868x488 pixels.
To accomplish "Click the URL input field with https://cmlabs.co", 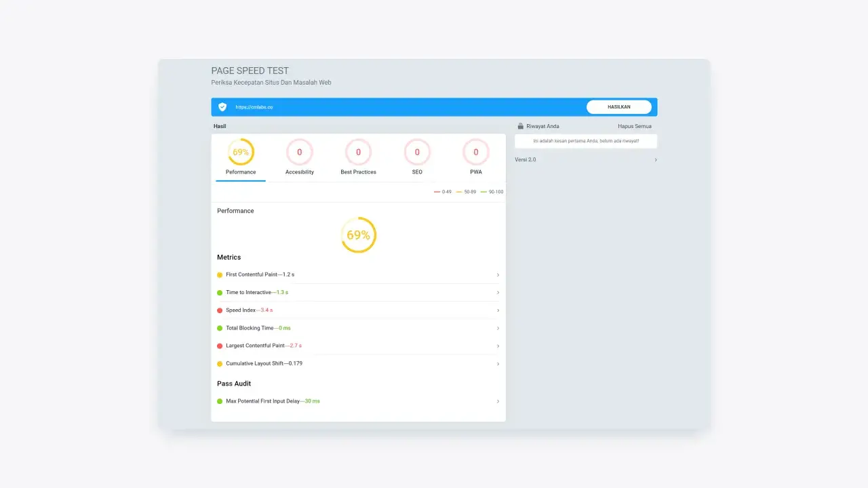I will pos(407,107).
